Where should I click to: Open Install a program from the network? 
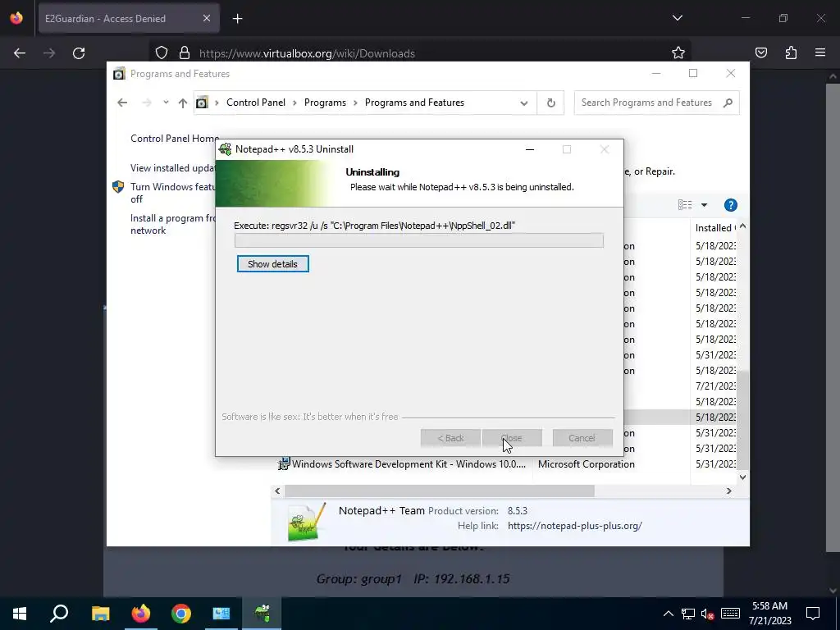[172, 225]
